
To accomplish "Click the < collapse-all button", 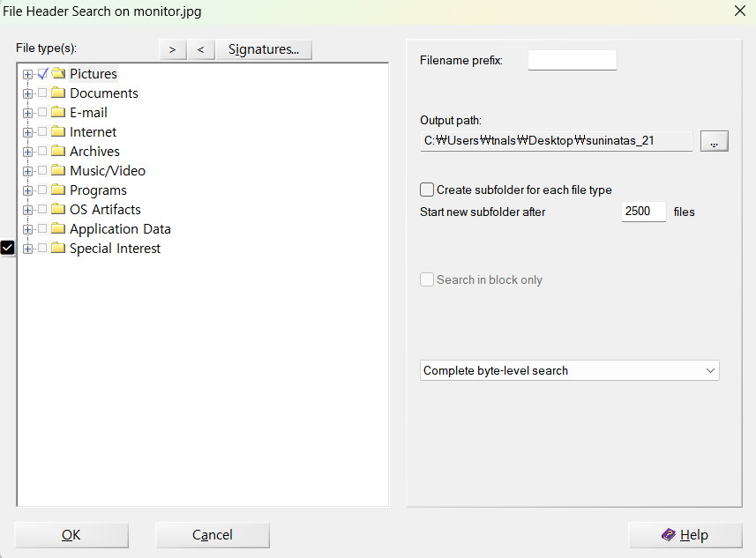I will coord(201,49).
